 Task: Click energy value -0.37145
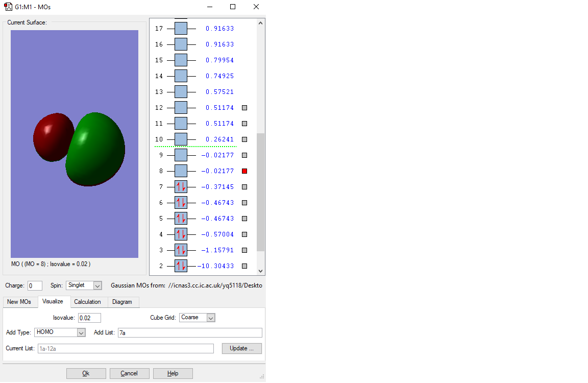pyautogui.click(x=217, y=187)
